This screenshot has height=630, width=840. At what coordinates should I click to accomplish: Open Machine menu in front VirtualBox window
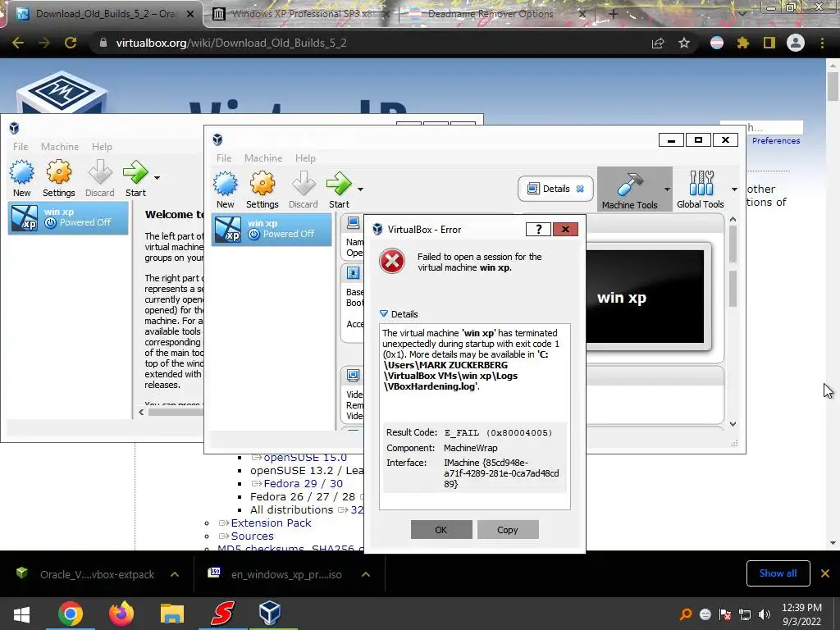(x=263, y=158)
